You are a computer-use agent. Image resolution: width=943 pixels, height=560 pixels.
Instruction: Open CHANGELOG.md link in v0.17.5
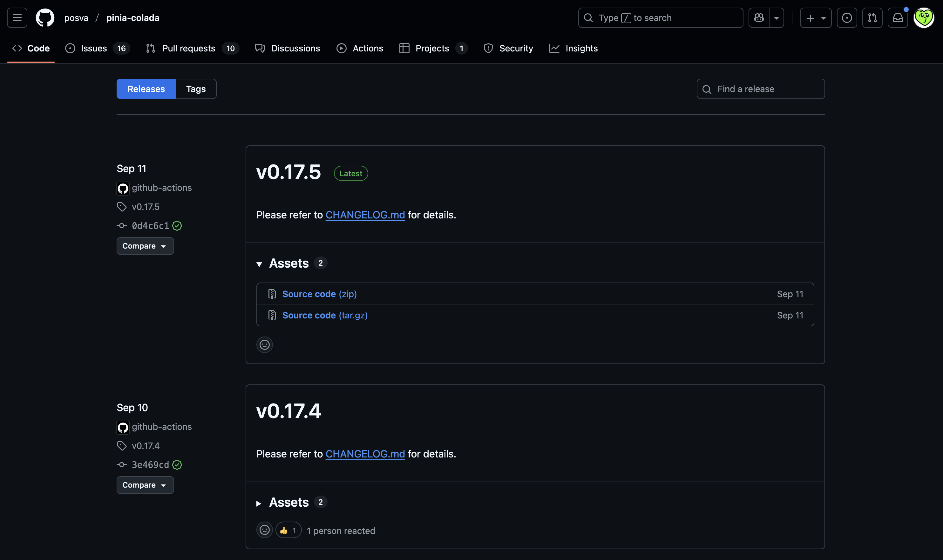point(365,215)
